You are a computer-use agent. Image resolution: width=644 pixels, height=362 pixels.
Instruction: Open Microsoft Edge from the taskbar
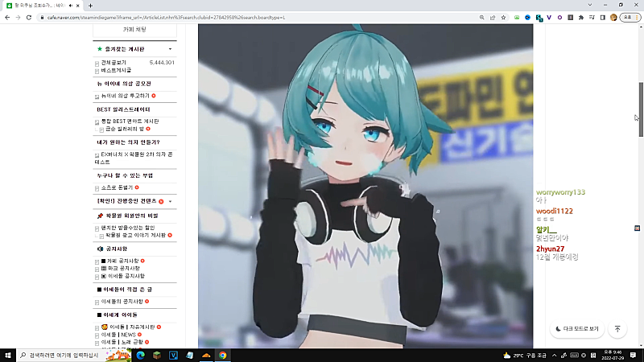(x=140, y=355)
